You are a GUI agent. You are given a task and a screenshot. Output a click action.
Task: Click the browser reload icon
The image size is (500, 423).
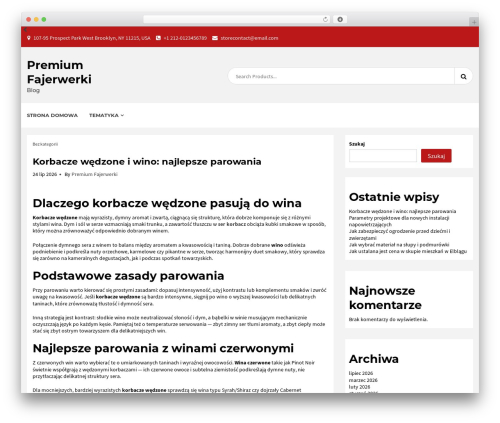pyautogui.click(x=325, y=19)
